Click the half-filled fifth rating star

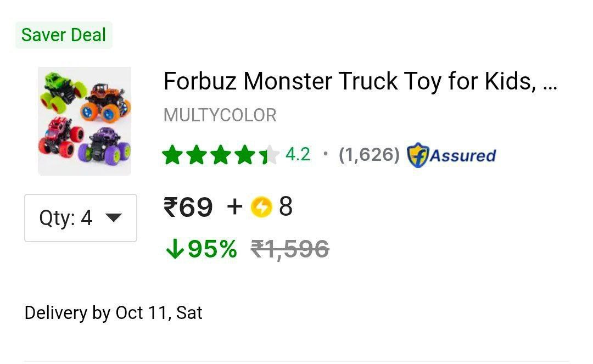coord(269,155)
